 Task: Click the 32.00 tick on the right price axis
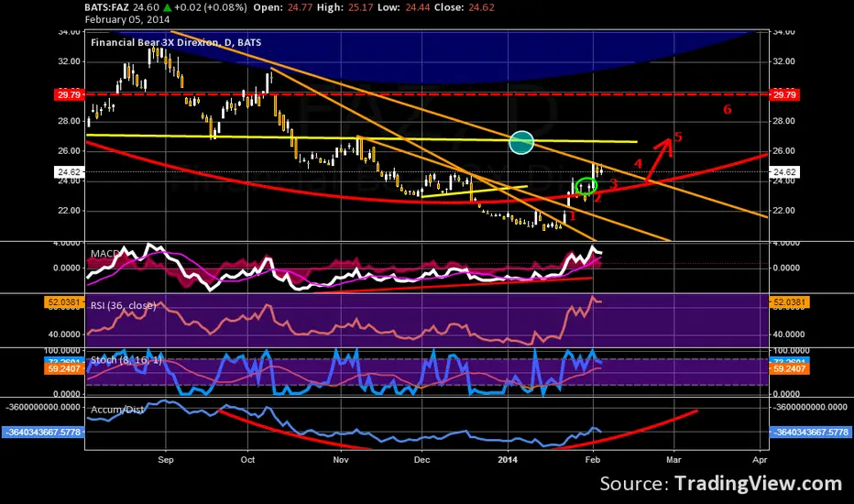pos(784,61)
